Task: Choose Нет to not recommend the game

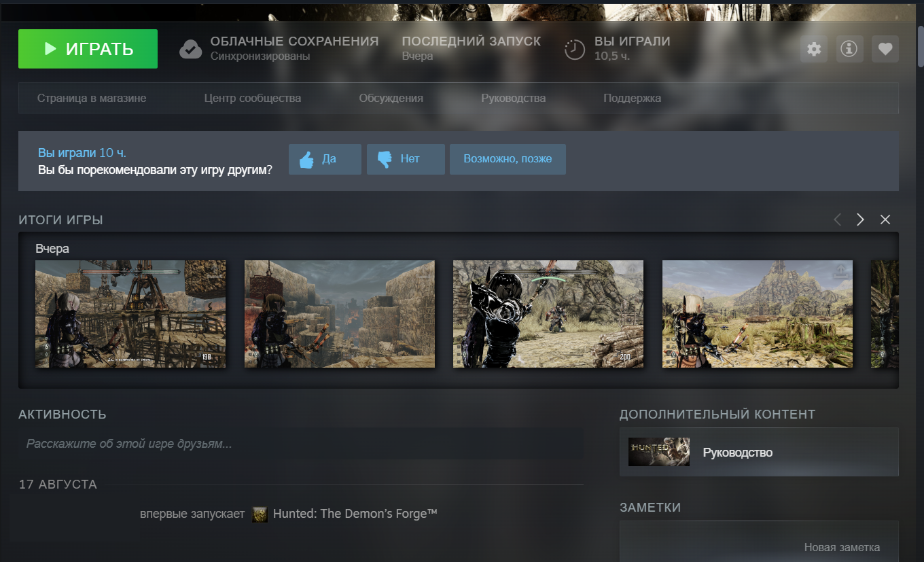Action: pyautogui.click(x=406, y=159)
